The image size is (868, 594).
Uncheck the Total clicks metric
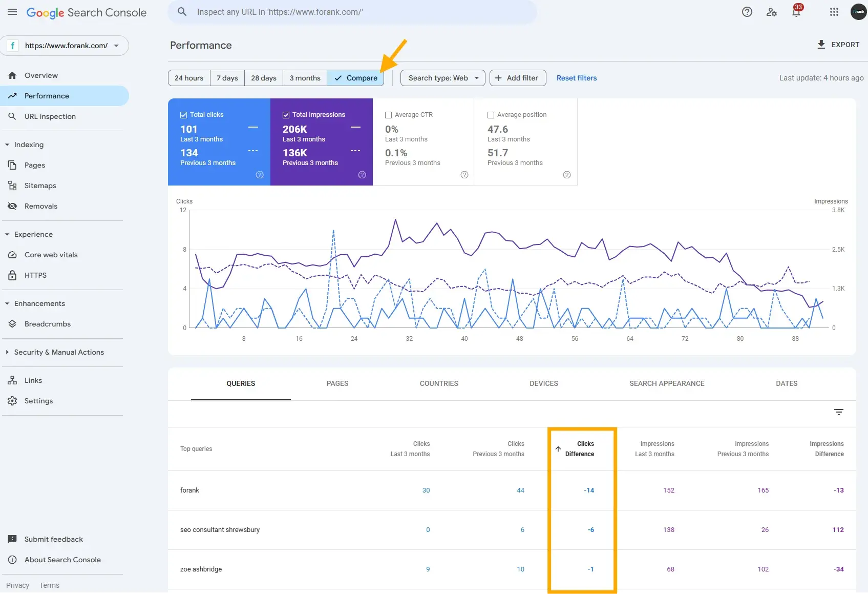(183, 114)
